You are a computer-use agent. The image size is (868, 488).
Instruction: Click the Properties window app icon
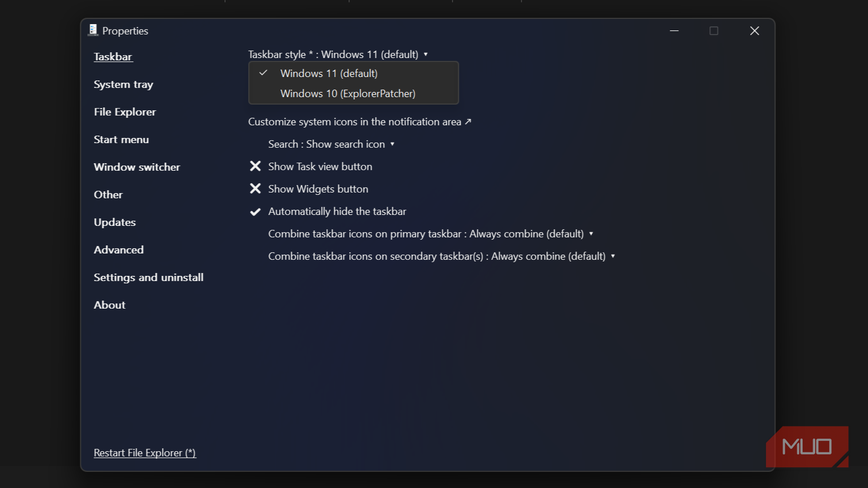point(93,30)
